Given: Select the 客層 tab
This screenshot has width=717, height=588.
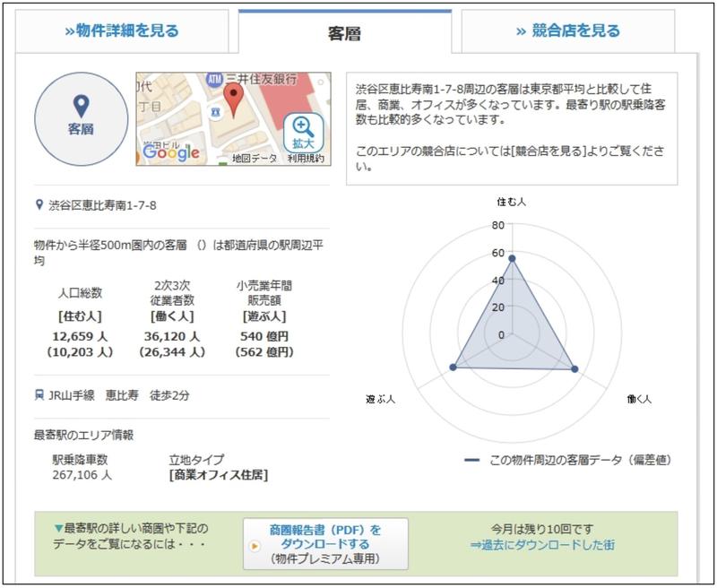Looking at the screenshot, I should coord(345,33).
